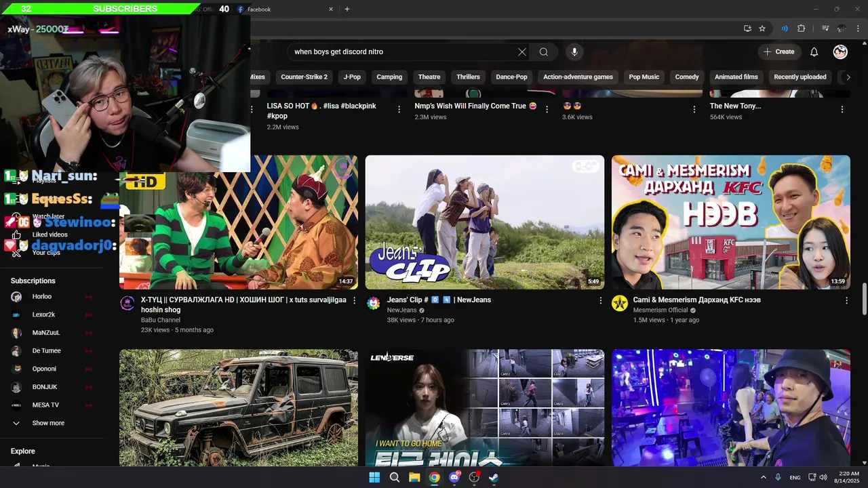Open options menu for Jeans' Clip video
868x488 pixels.
click(x=600, y=300)
